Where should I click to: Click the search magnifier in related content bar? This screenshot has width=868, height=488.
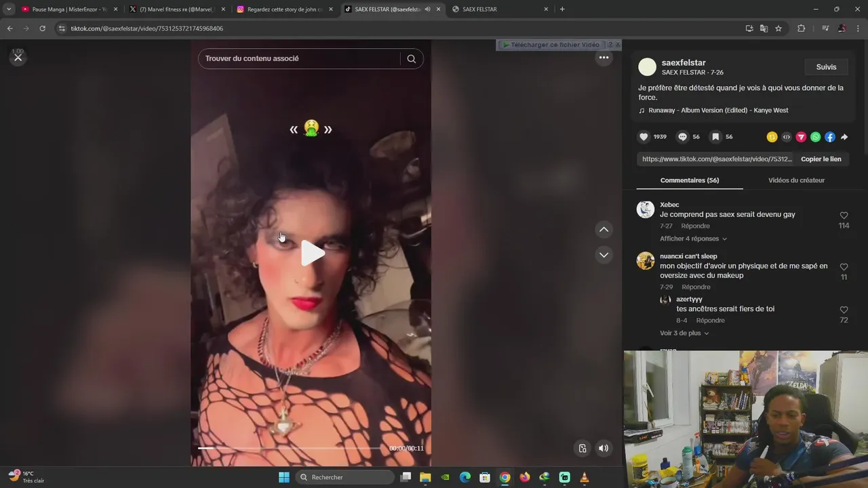(411, 58)
